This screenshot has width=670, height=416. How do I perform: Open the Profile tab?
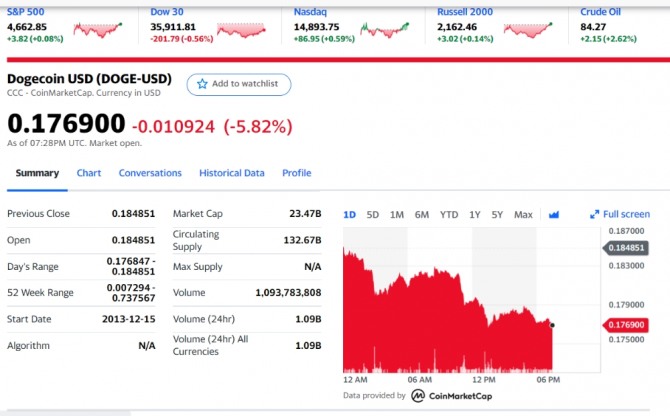click(297, 173)
